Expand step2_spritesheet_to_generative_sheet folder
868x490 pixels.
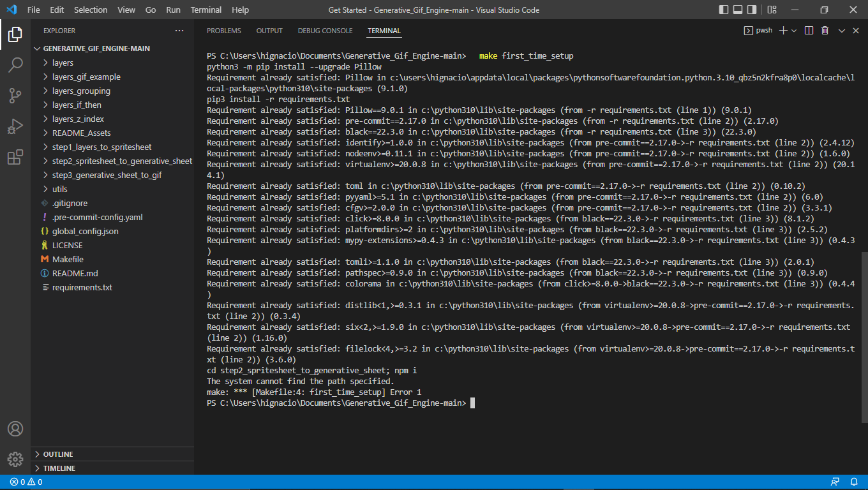coord(112,161)
